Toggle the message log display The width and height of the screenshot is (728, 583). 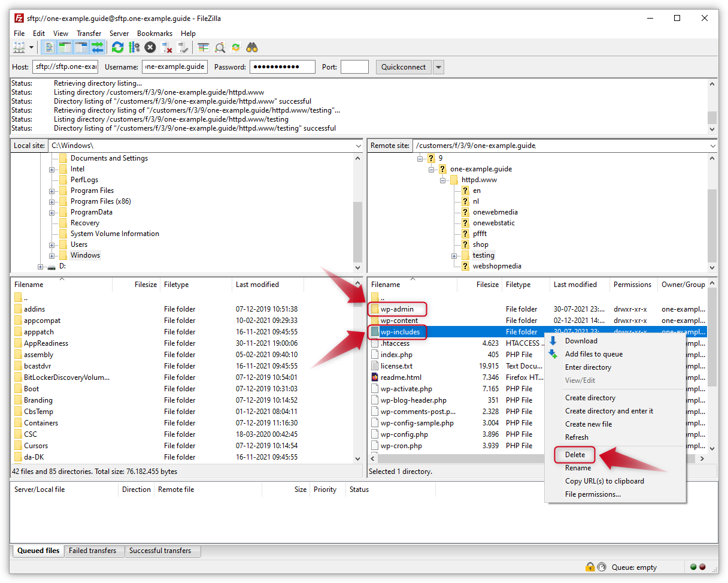pyautogui.click(x=50, y=47)
